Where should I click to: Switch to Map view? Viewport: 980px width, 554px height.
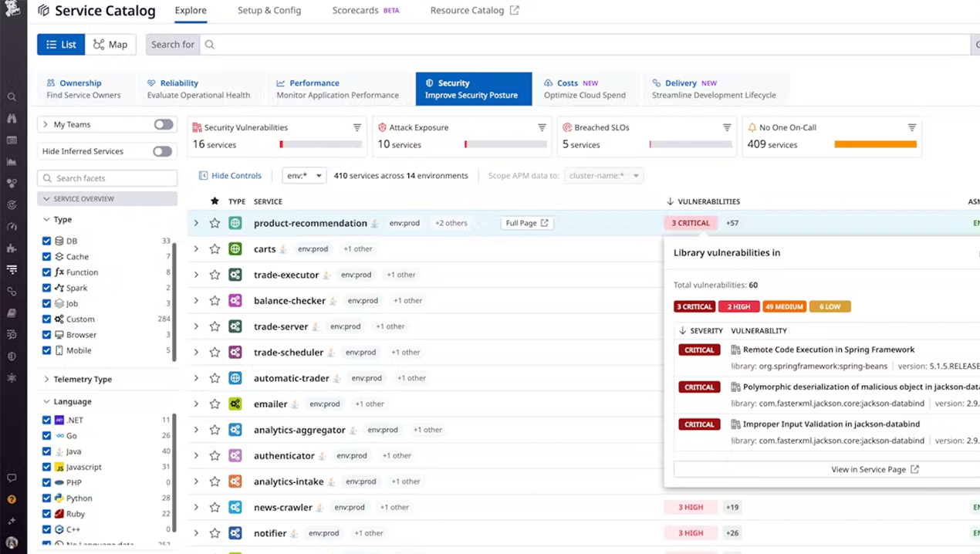pyautogui.click(x=110, y=45)
